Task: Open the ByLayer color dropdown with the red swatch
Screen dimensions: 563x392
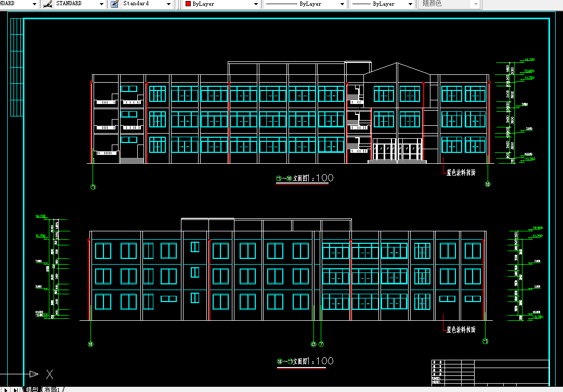Action: click(221, 4)
